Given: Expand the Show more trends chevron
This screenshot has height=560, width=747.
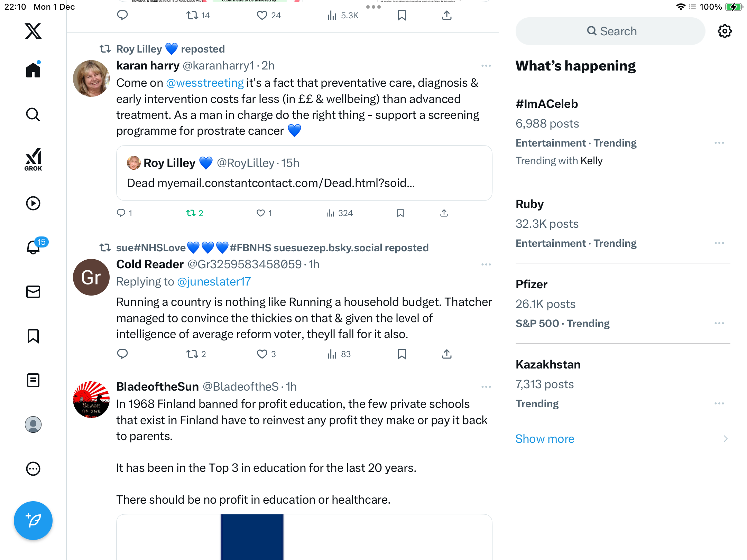Looking at the screenshot, I should click(x=726, y=439).
